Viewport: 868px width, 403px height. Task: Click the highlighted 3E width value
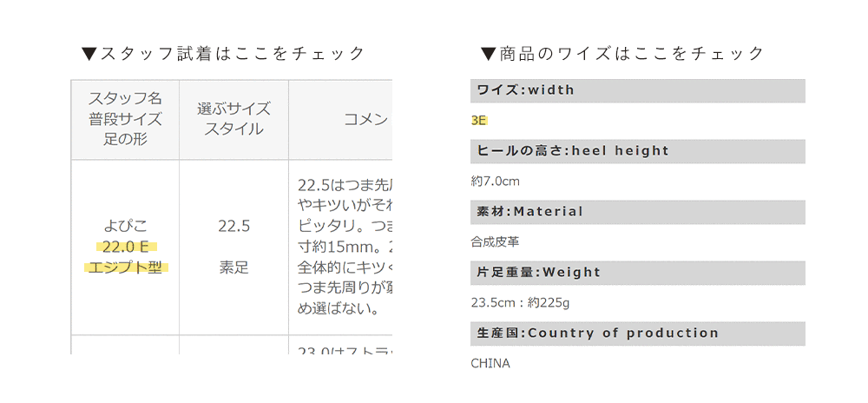tap(479, 121)
